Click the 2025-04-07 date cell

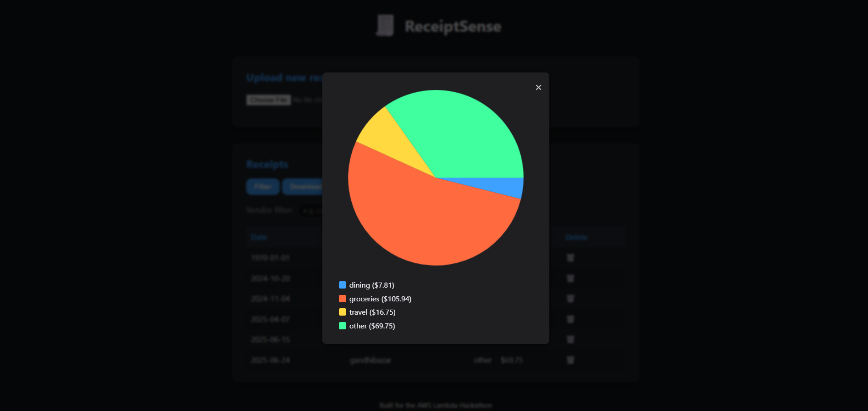tap(271, 319)
